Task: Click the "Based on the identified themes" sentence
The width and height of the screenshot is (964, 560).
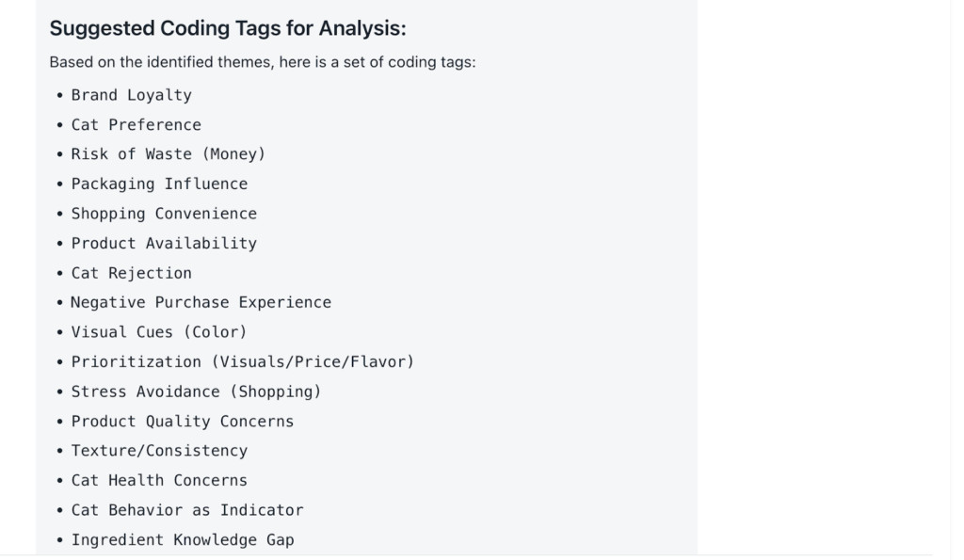Action: point(263,63)
